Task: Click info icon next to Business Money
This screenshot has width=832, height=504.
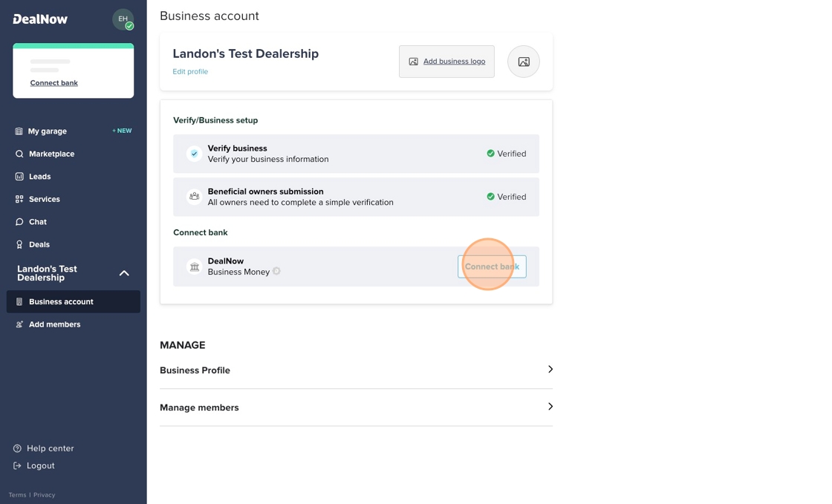Action: point(276,272)
